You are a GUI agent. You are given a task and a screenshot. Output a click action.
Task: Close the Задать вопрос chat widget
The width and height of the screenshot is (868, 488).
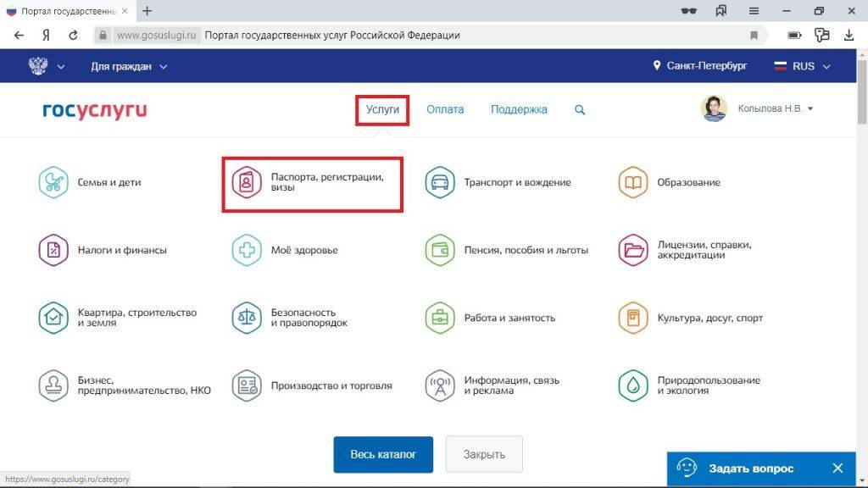(x=837, y=469)
